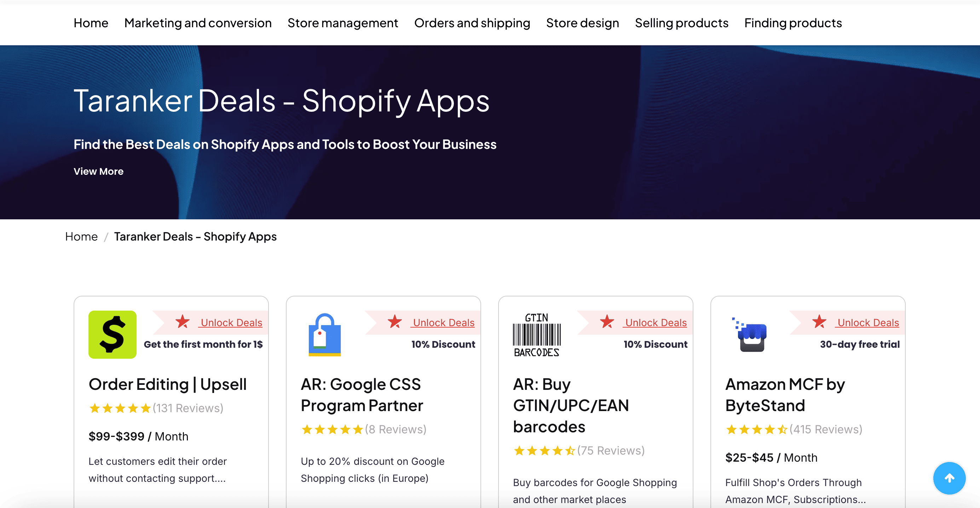The image size is (980, 508).
Task: Open the Home navigation menu item
Action: pyautogui.click(x=91, y=23)
